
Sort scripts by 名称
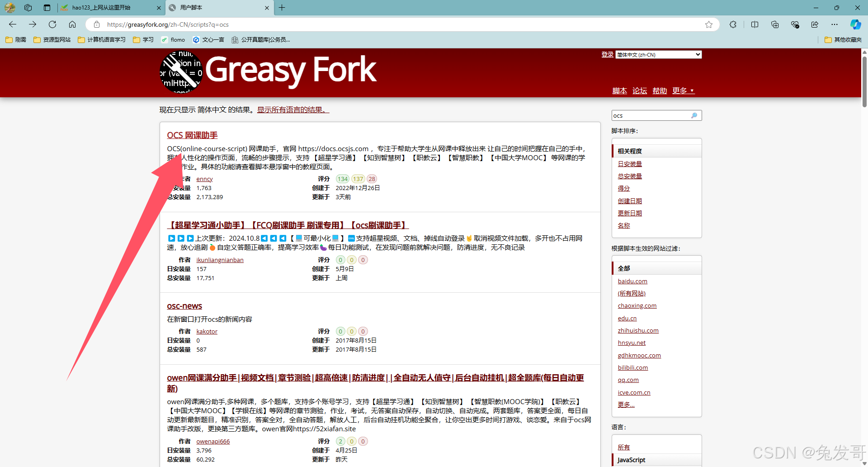[x=624, y=225]
